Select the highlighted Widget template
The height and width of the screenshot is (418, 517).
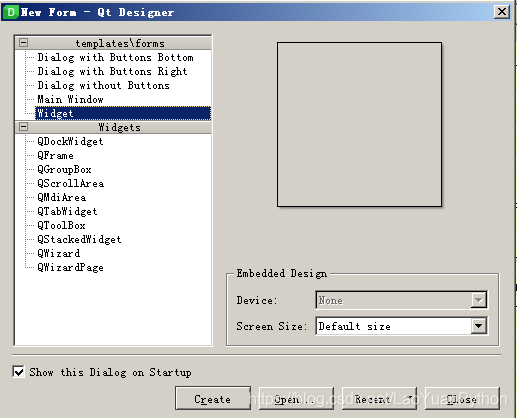click(123, 113)
